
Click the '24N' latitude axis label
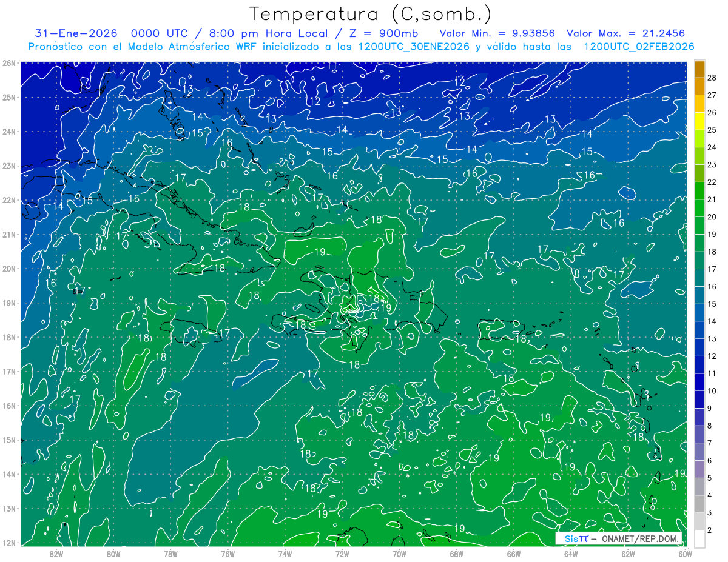point(9,132)
